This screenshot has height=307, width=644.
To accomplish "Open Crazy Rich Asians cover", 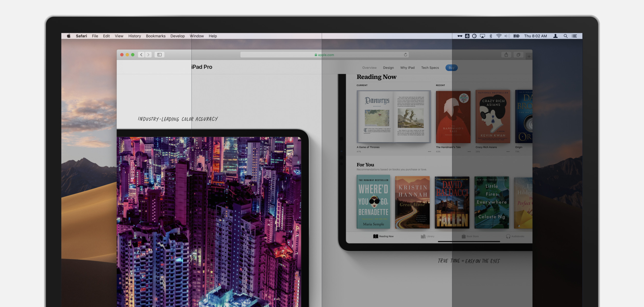I will (x=493, y=117).
